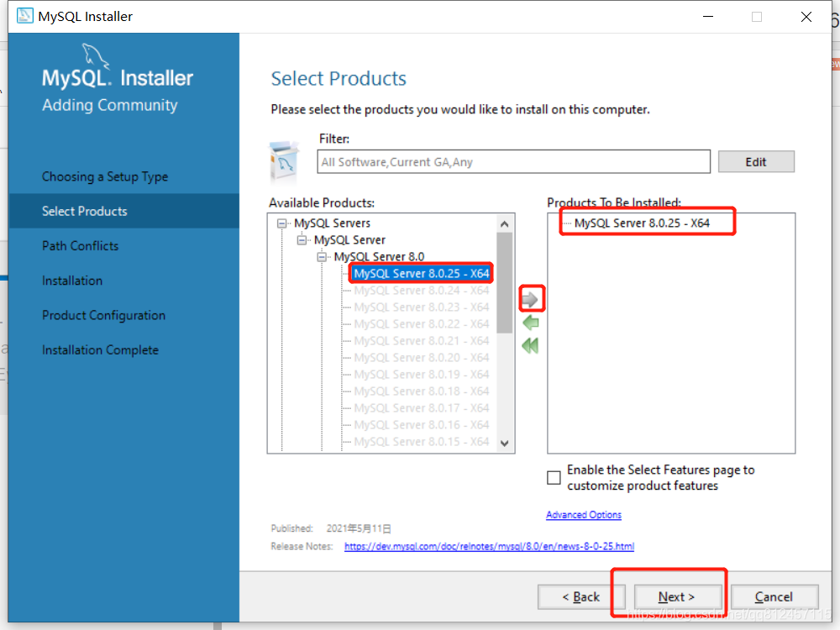Click the MySQL dolphin logo in sidebar

pyautogui.click(x=95, y=56)
